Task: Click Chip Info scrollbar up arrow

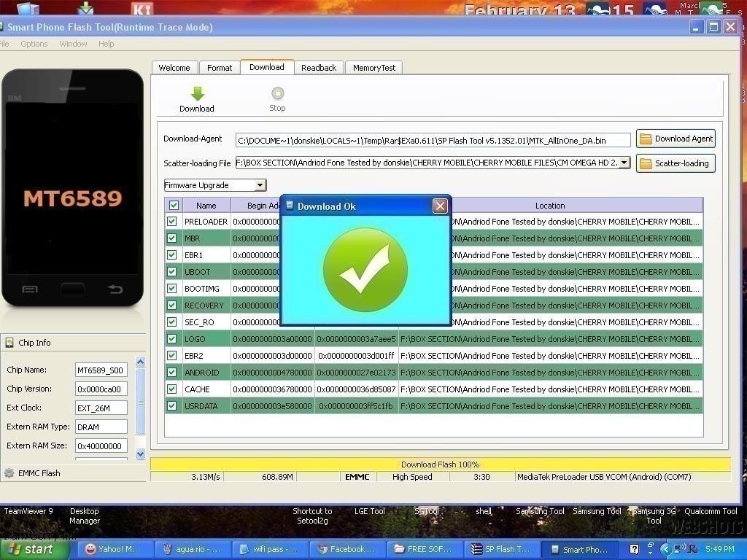Action: (140, 362)
